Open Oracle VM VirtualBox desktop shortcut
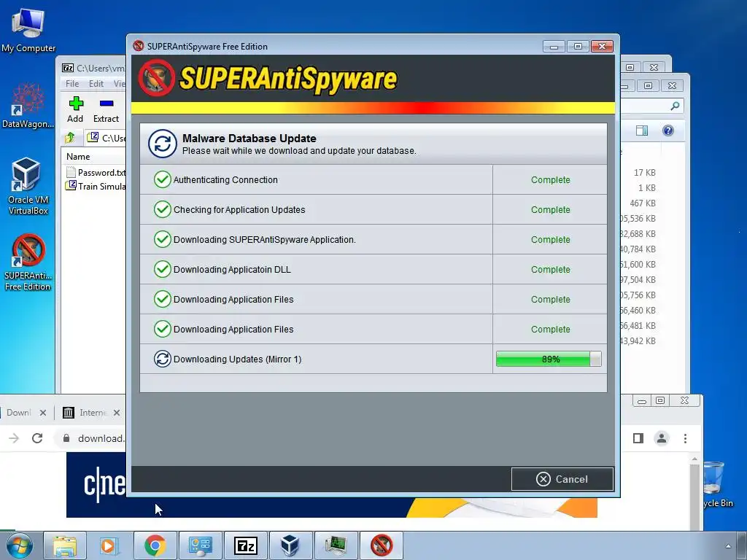 [x=28, y=186]
